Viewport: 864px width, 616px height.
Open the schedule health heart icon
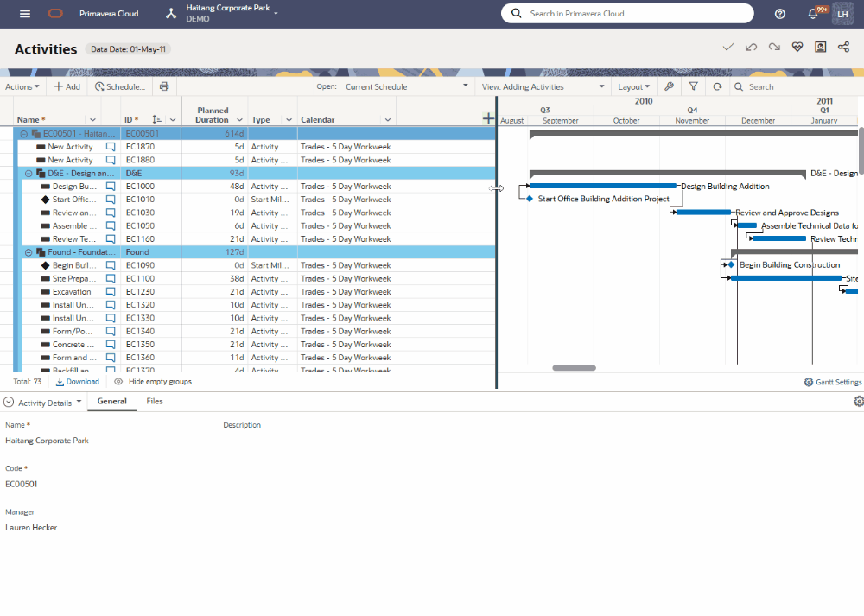tap(797, 47)
